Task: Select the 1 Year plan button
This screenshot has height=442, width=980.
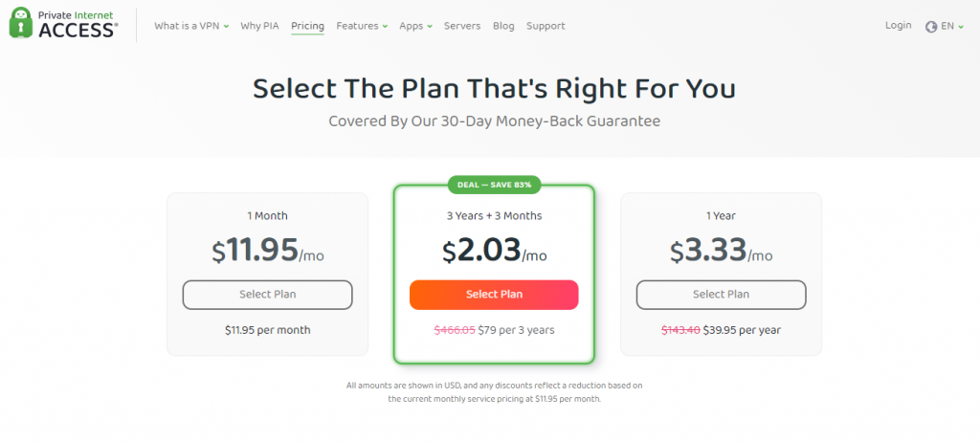Action: click(722, 295)
